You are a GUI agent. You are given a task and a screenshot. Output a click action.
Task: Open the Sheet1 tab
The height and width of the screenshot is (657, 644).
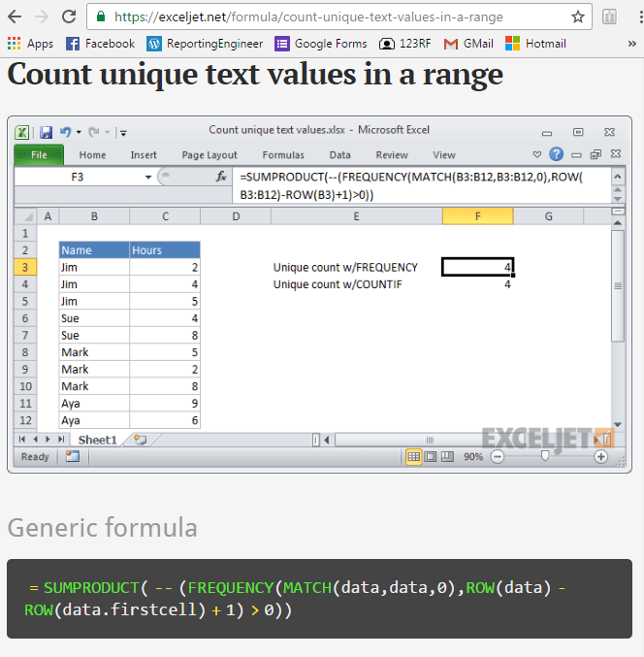tap(97, 440)
